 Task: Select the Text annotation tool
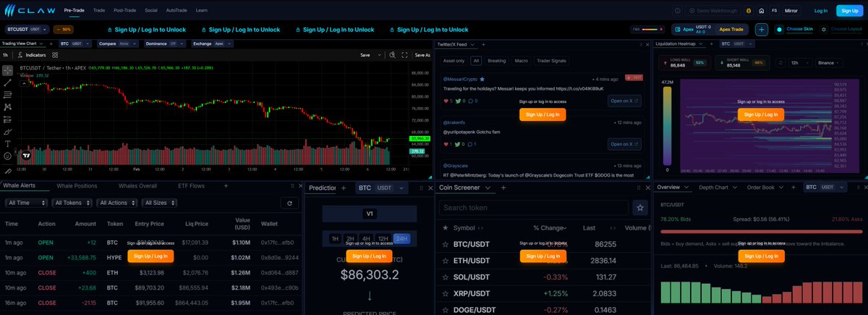[7, 143]
